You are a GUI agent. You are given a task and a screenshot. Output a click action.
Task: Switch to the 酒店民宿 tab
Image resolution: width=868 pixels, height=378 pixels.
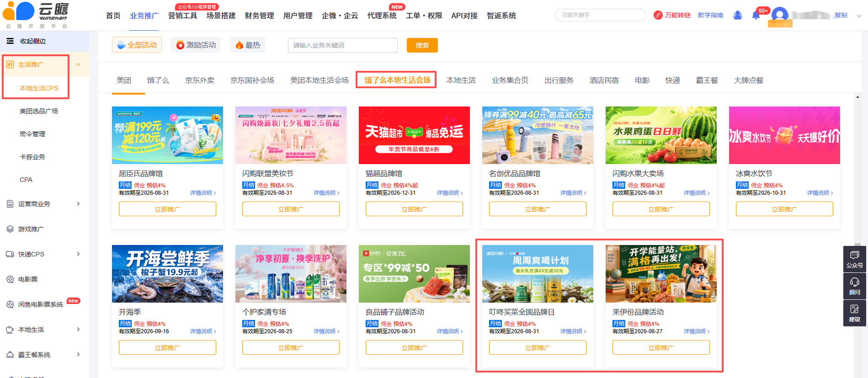pyautogui.click(x=604, y=80)
